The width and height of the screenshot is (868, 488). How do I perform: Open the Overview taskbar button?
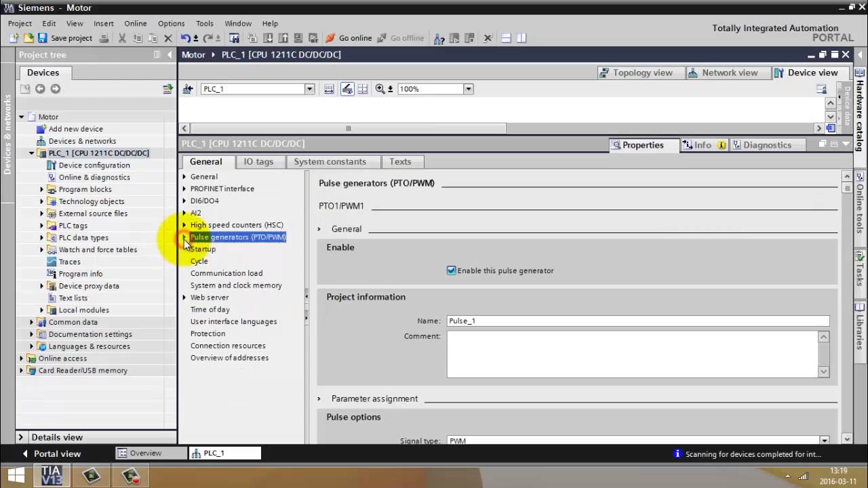point(151,453)
